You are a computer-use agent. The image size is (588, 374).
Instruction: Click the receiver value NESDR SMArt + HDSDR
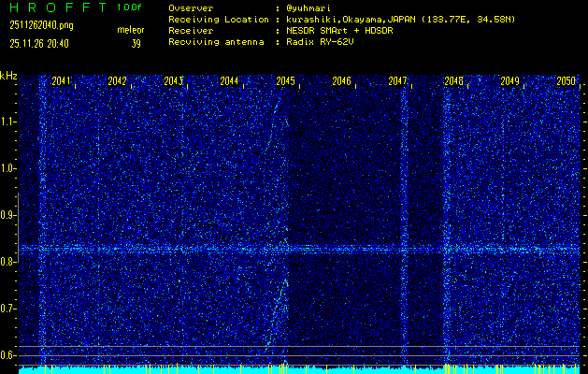pyautogui.click(x=339, y=31)
